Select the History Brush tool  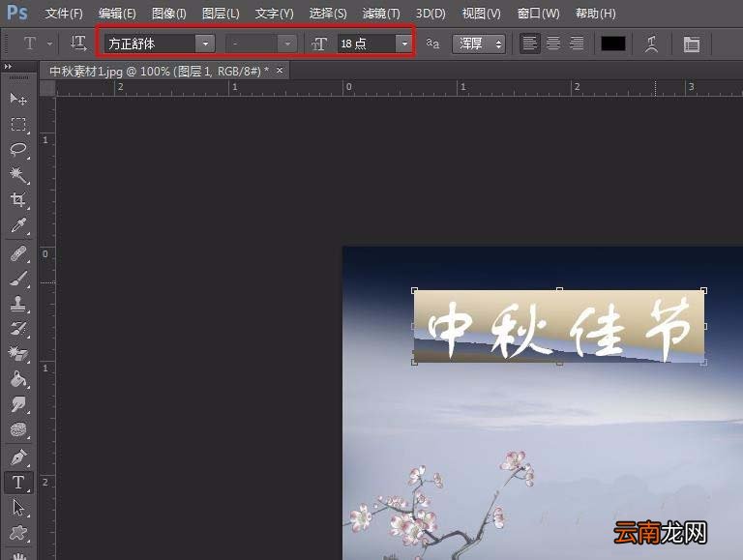click(x=18, y=329)
